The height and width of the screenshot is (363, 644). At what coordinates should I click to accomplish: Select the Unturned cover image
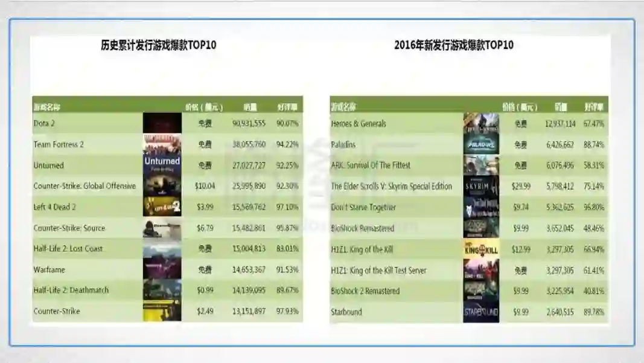pyautogui.click(x=162, y=165)
